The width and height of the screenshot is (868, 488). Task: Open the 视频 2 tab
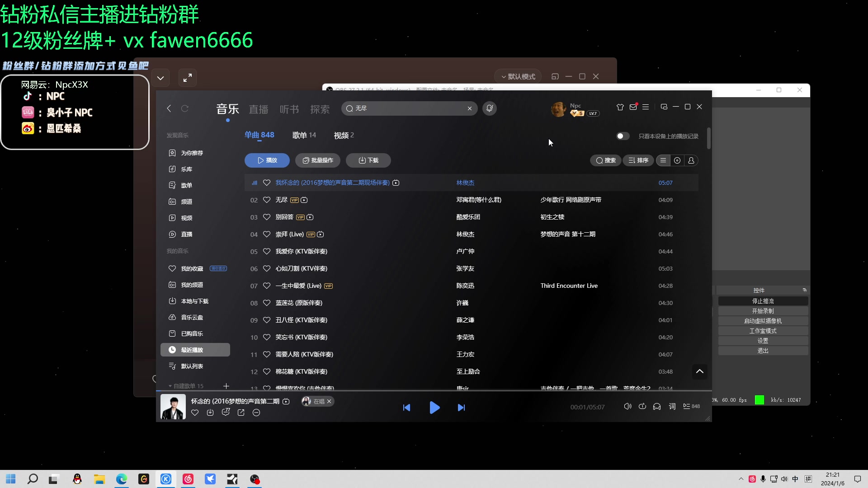344,135
